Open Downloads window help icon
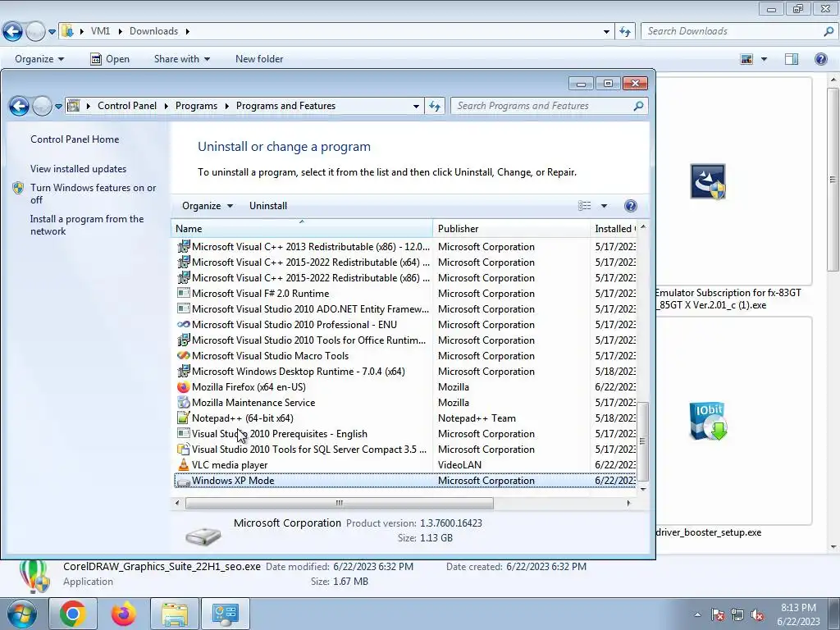This screenshot has height=630, width=840. tap(820, 59)
